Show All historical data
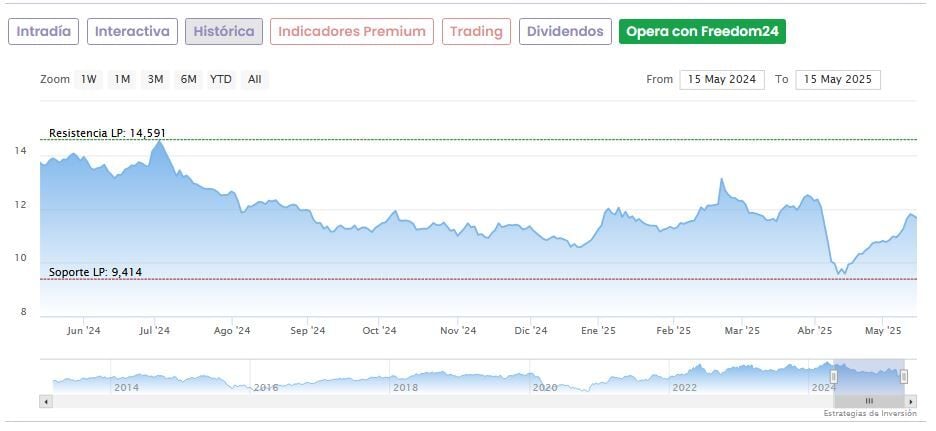This screenshot has height=431, width=936. click(255, 79)
